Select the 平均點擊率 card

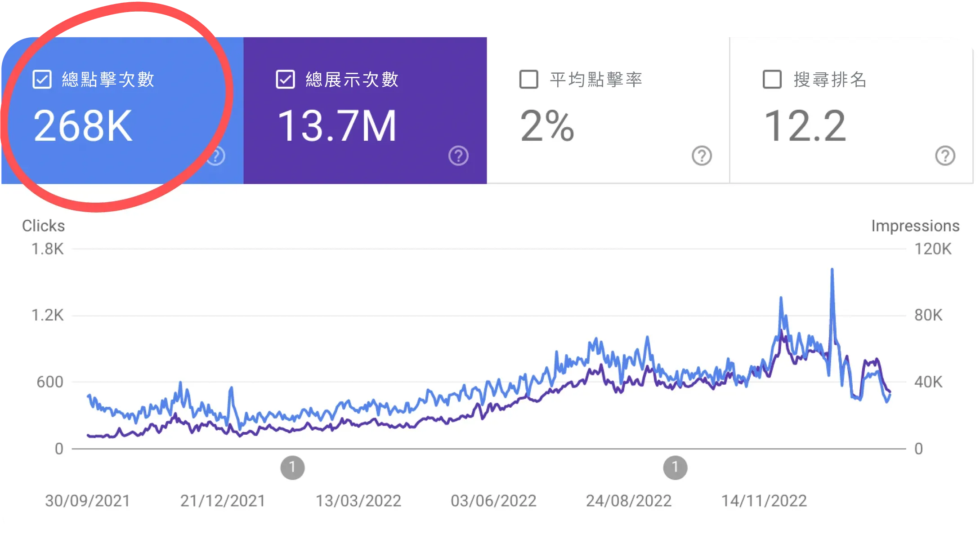[607, 110]
